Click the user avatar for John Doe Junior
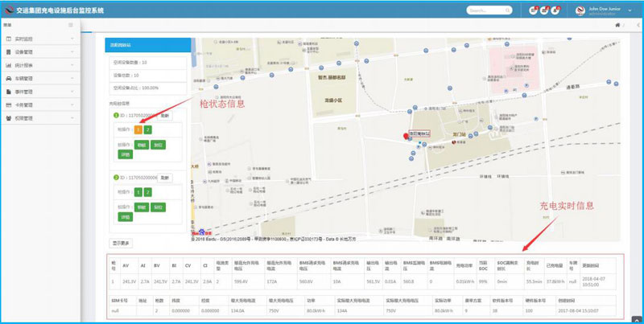This screenshot has width=644, height=324. pos(581,10)
